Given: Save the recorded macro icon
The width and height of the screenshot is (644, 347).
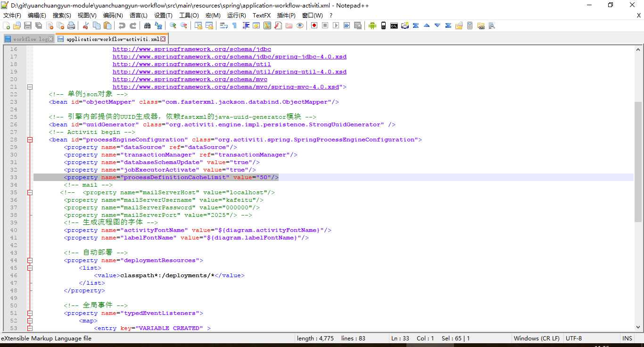Looking at the screenshot, I should 357,25.
